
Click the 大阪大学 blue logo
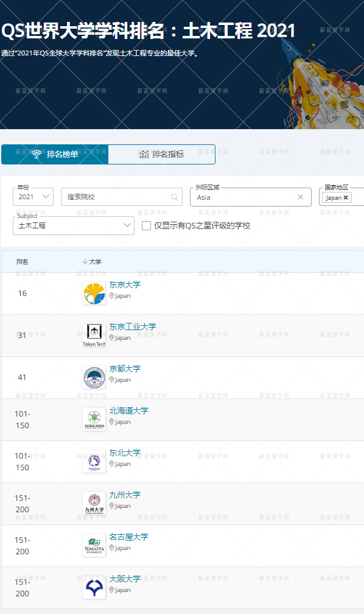pos(94,587)
